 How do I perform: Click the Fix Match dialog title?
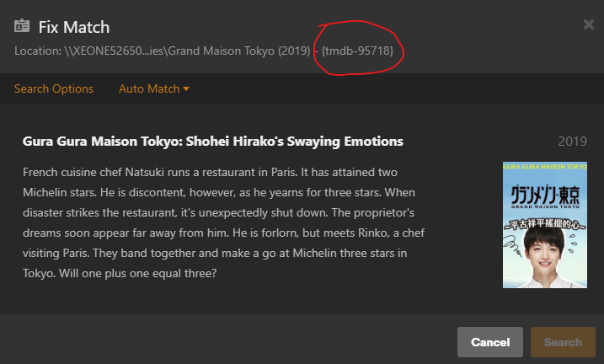pyautogui.click(x=74, y=27)
